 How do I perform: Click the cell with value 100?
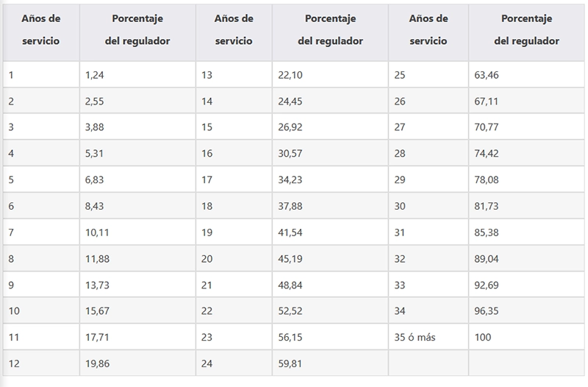pyautogui.click(x=526, y=337)
